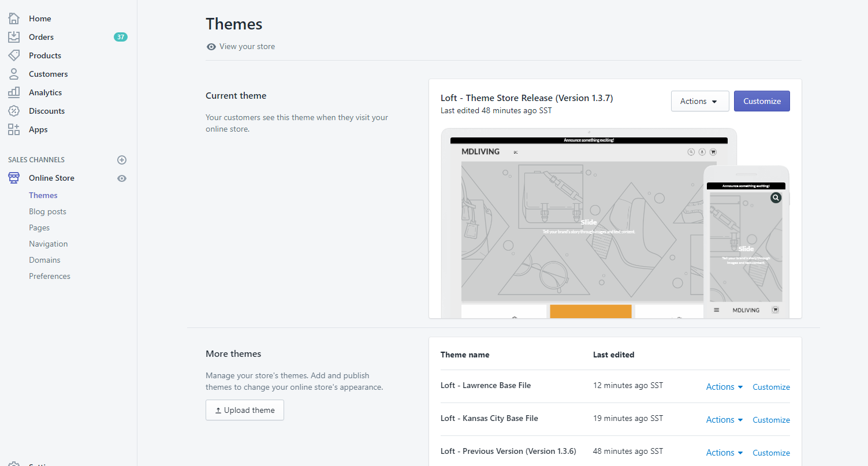This screenshot has height=466, width=868.
Task: Expand Actions for Loft - Lawrence Base File
Action: [x=724, y=387]
